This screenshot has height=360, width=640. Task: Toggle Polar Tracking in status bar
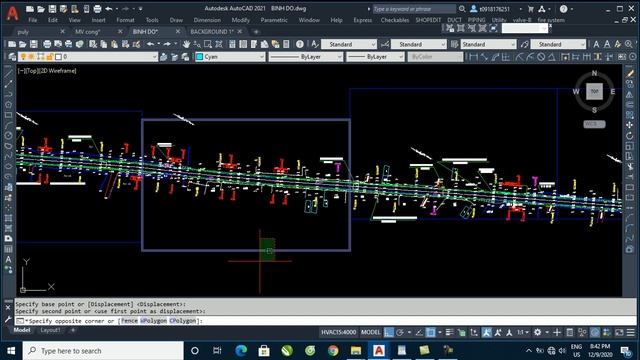pos(400,332)
